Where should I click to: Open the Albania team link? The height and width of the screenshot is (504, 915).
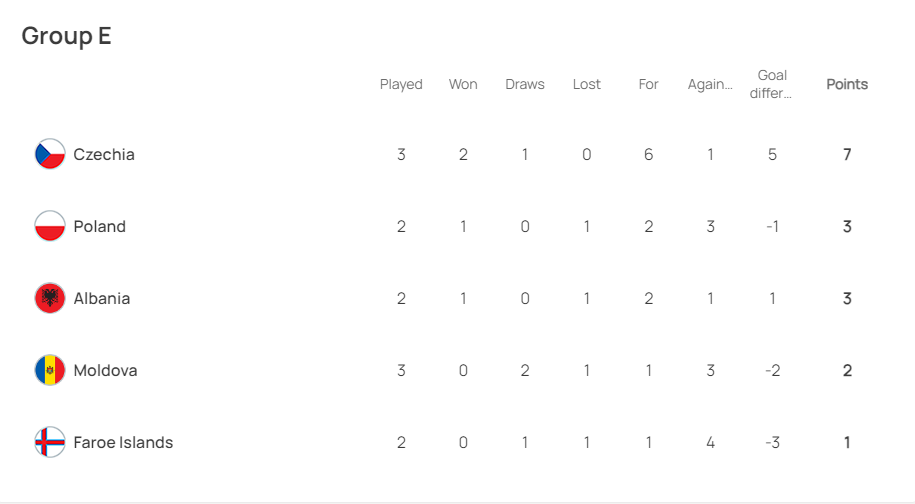point(102,299)
